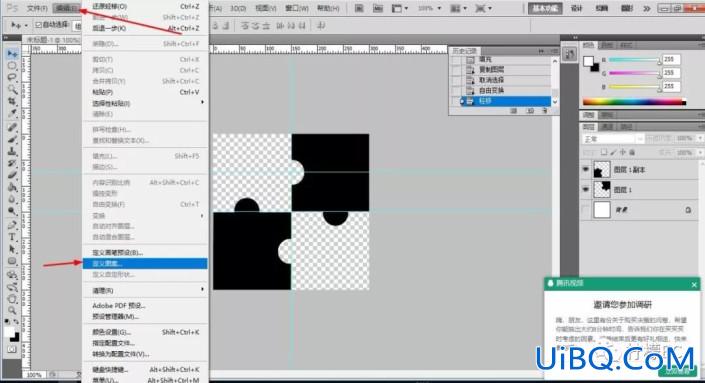Viewport: 705px width, 383px height.
Task: Expand Paste Special submenu
Action: [145, 103]
